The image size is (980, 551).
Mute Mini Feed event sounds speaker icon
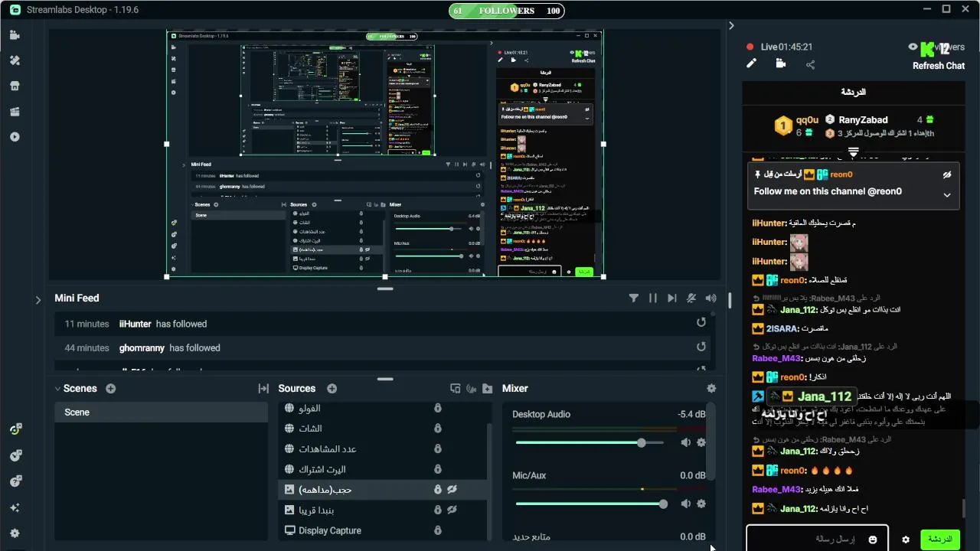pos(711,298)
